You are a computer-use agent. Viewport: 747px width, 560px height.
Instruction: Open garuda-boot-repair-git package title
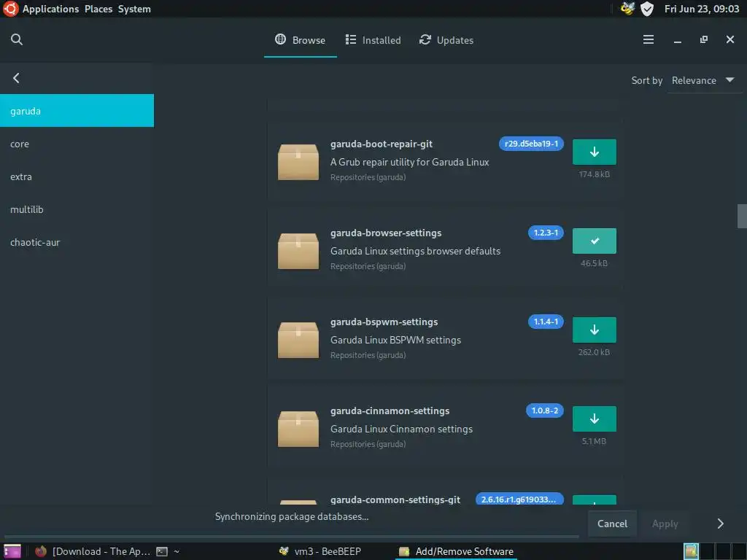tap(382, 144)
